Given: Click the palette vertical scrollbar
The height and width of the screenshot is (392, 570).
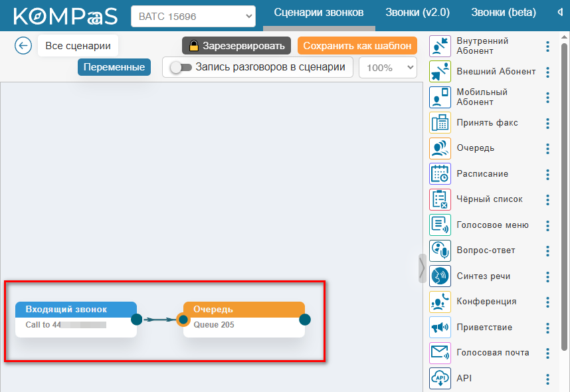Looking at the screenshot, I should [x=564, y=197].
